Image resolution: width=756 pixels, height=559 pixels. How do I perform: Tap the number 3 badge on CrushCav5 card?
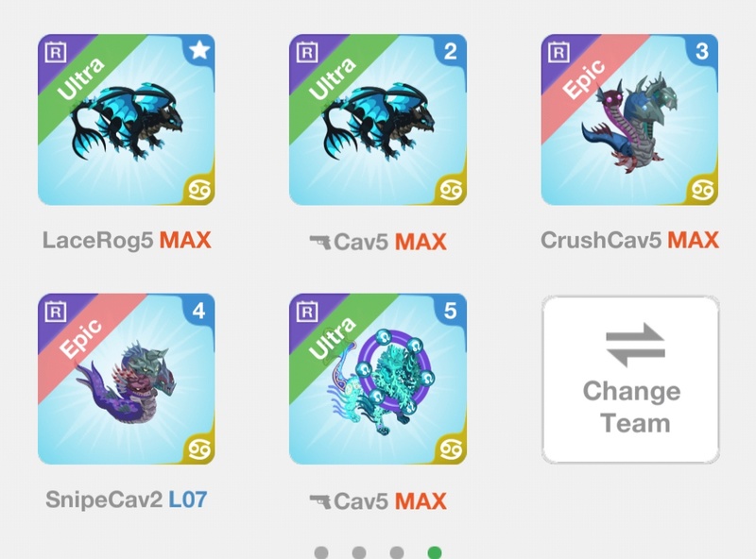[702, 51]
